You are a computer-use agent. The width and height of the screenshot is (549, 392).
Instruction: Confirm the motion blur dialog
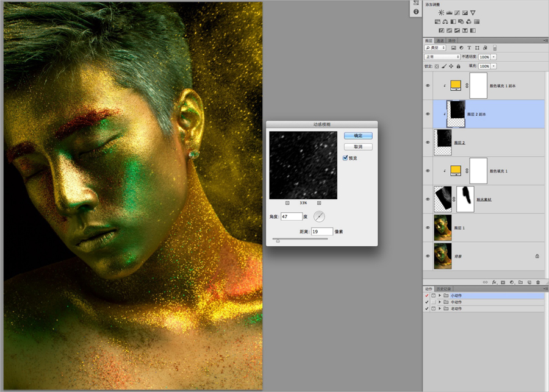(x=358, y=135)
